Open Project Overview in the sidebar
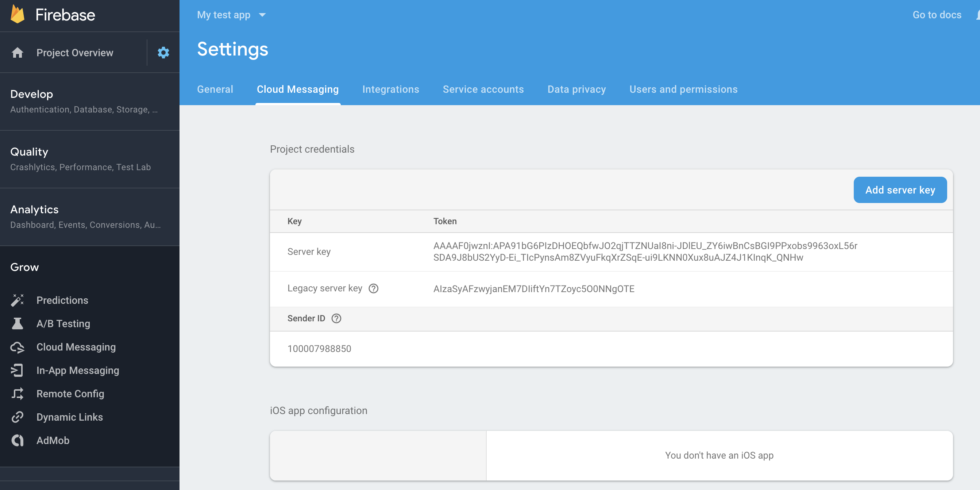The height and width of the screenshot is (490, 980). pos(74,53)
